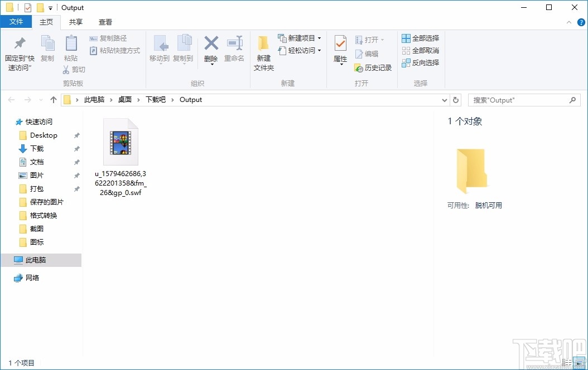
Task: Open the 文件 (File) menu
Action: tap(17, 21)
